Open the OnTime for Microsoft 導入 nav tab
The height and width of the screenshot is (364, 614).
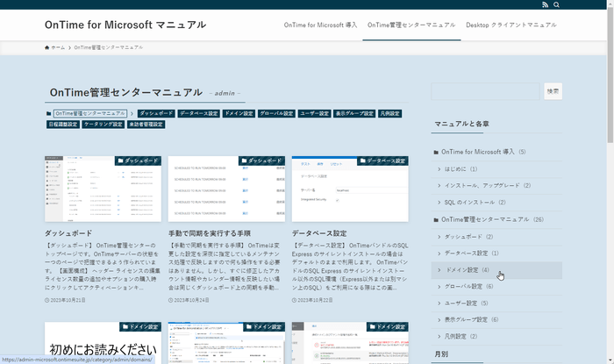tap(320, 25)
